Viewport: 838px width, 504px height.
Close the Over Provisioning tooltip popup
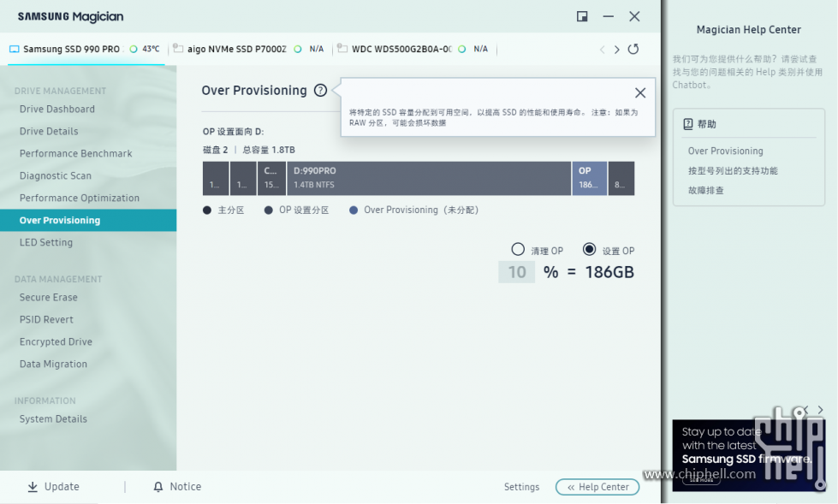point(639,93)
